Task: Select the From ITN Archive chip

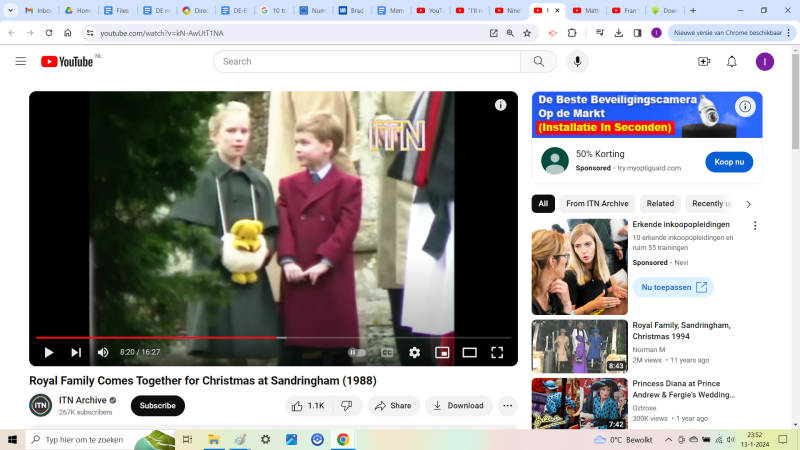Action: tap(597, 204)
